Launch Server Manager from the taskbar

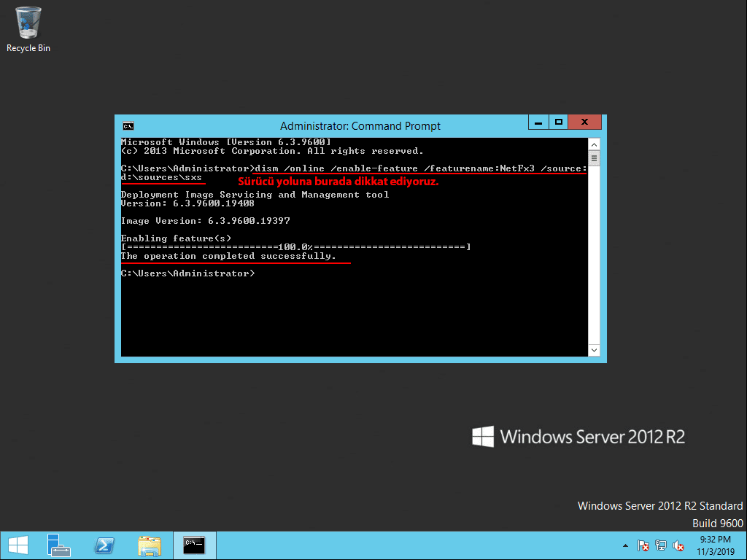tap(58, 545)
